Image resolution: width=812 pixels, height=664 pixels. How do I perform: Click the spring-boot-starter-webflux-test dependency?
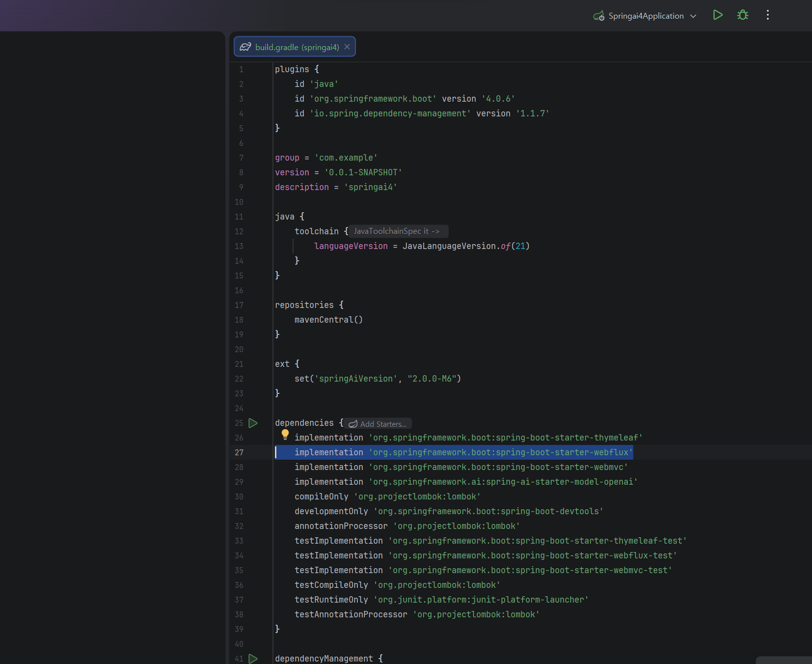(486, 555)
